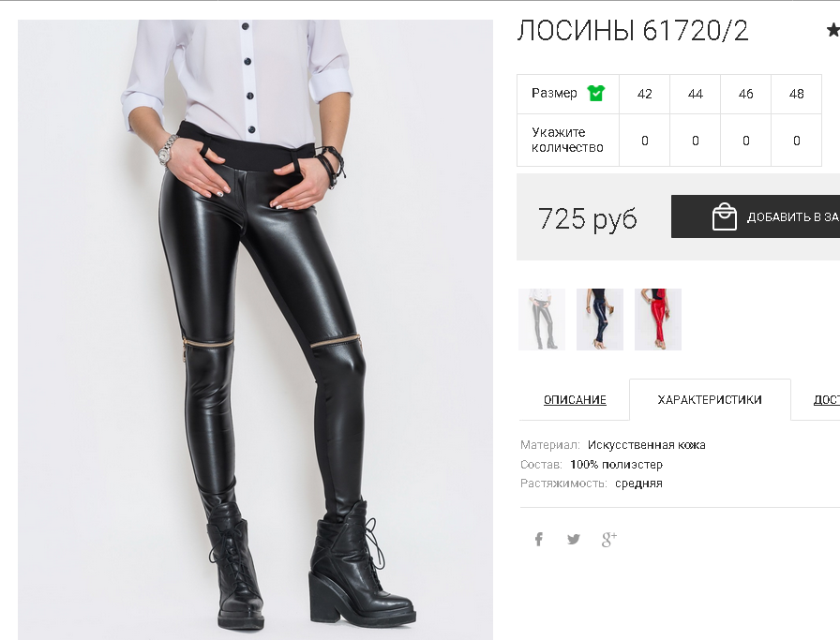Open the main product photo
840x640 pixels.
click(x=255, y=330)
